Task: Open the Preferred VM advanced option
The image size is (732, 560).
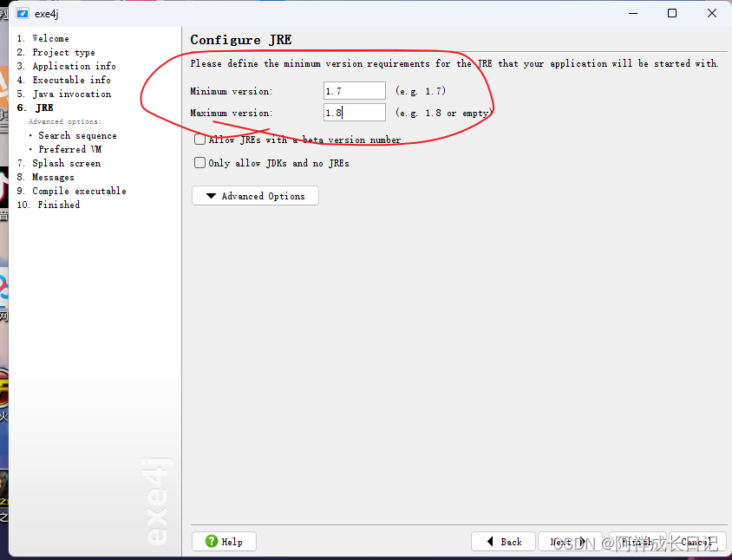Action: (69, 149)
